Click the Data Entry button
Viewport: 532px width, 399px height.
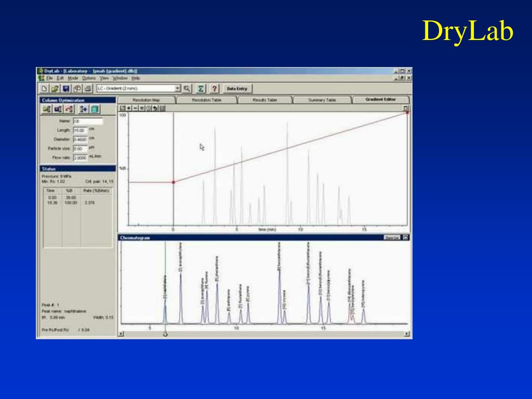[237, 88]
